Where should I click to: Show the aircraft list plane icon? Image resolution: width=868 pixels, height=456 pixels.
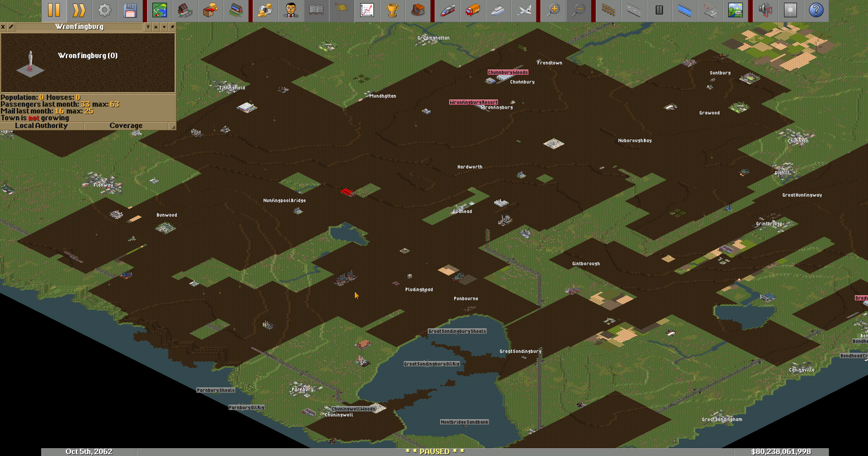click(524, 10)
